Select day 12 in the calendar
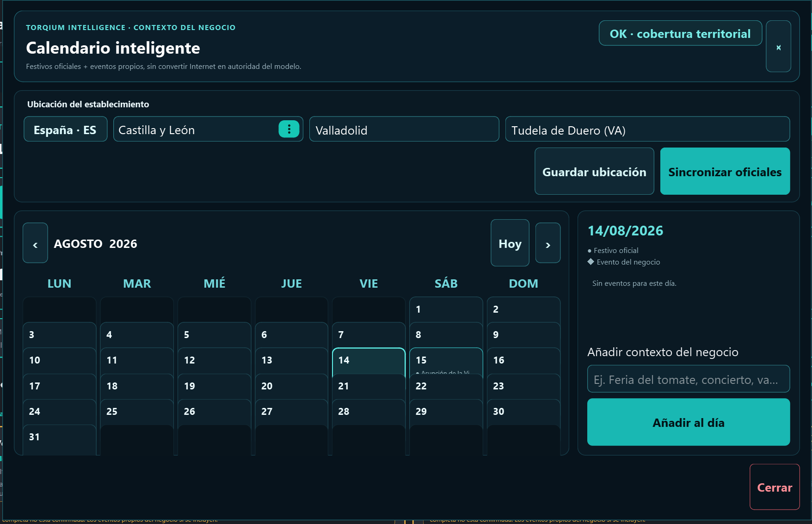812x524 pixels. (x=215, y=361)
